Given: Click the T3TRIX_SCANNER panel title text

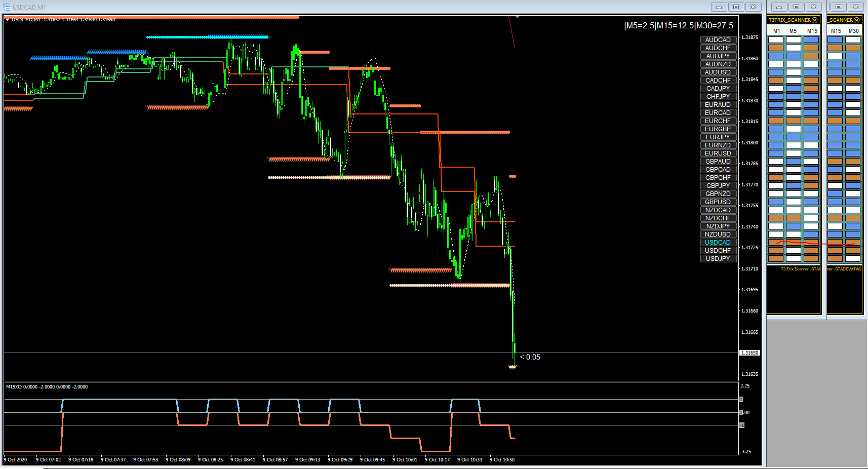Looking at the screenshot, I should pyautogui.click(x=790, y=20).
